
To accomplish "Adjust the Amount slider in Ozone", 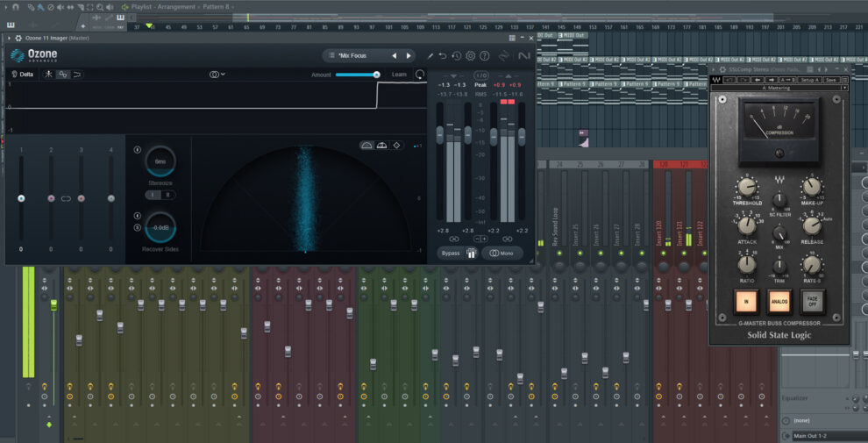I will [x=357, y=75].
